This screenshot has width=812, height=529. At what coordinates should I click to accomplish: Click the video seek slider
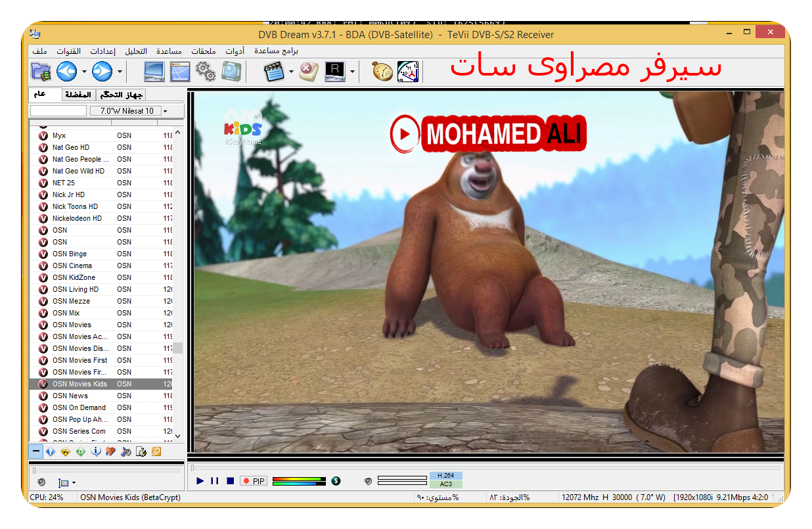(485, 467)
